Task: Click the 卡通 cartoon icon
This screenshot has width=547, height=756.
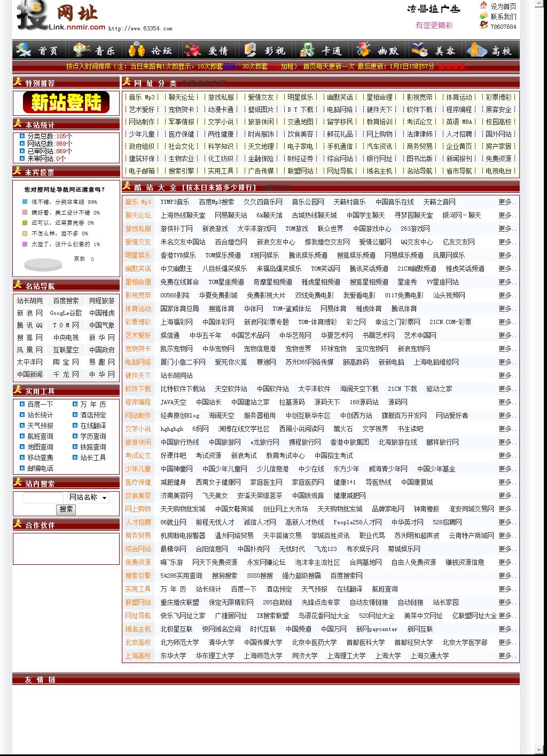Action: pos(307,50)
